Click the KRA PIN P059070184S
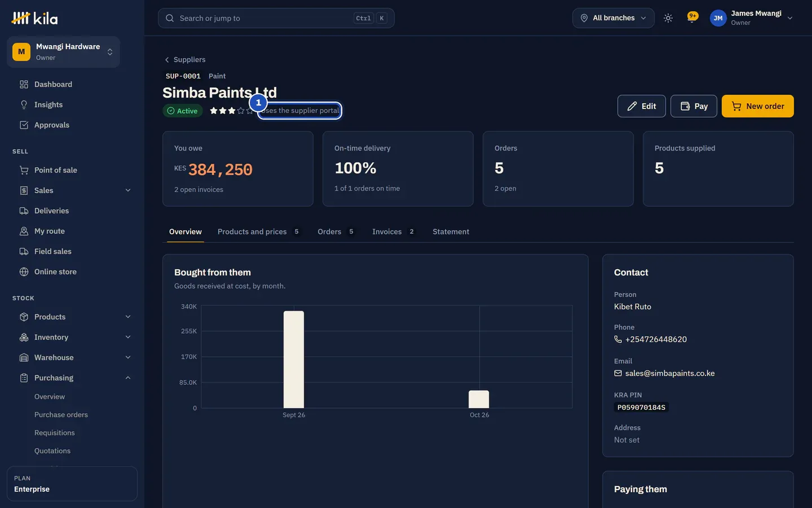The height and width of the screenshot is (508, 812). point(641,408)
